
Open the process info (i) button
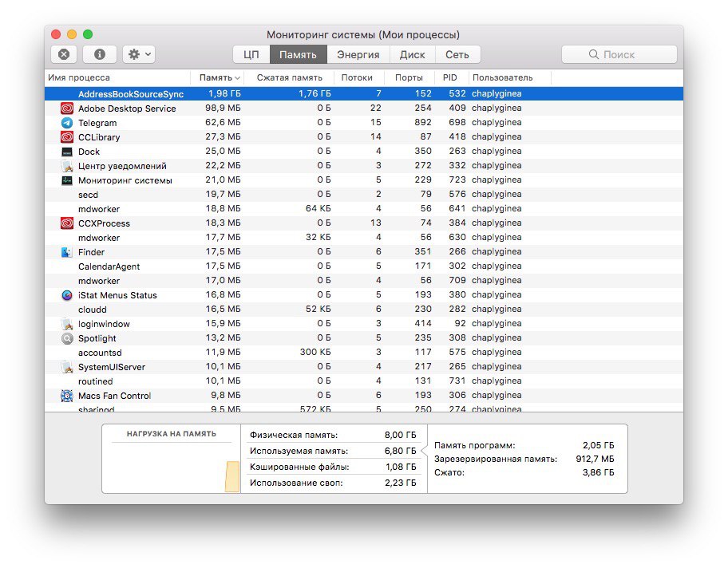pos(99,54)
